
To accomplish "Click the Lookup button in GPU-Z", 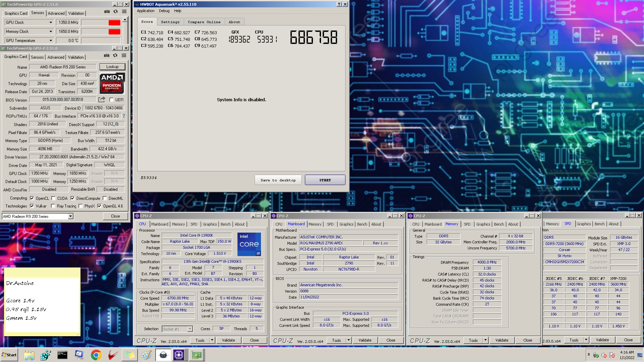I will pos(112,67).
